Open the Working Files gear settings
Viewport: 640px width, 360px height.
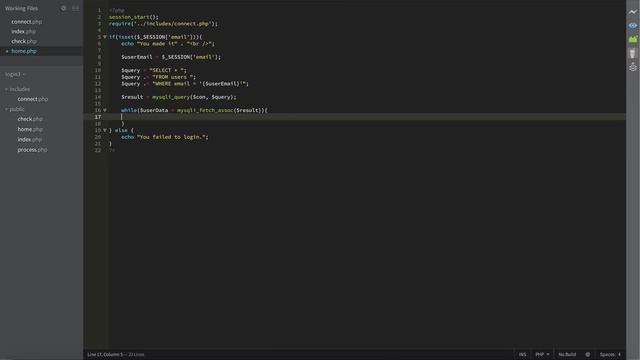[63, 8]
